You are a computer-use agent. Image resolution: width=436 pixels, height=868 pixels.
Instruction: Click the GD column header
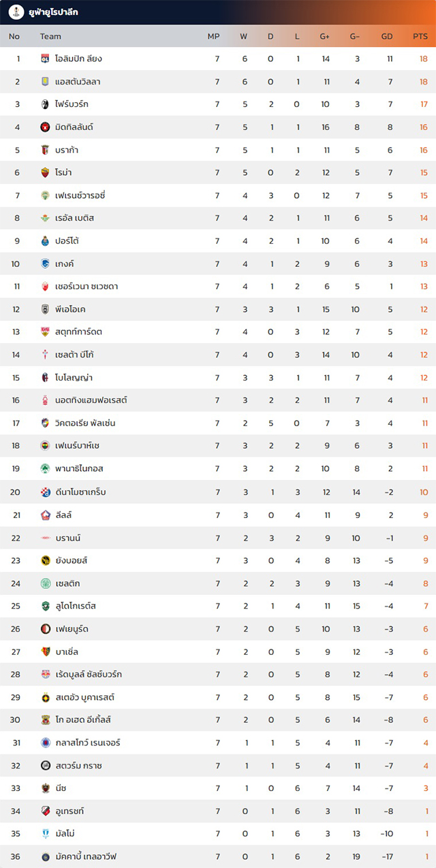(x=387, y=36)
